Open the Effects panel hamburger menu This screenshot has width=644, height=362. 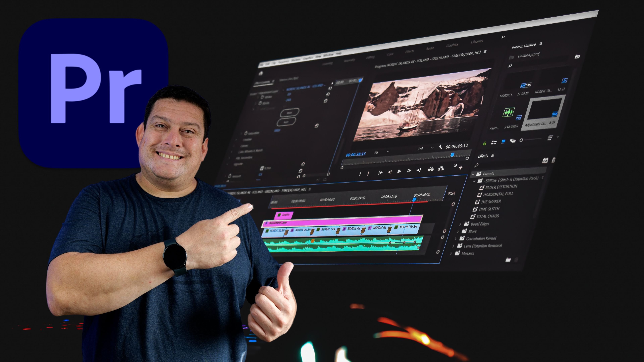point(493,155)
